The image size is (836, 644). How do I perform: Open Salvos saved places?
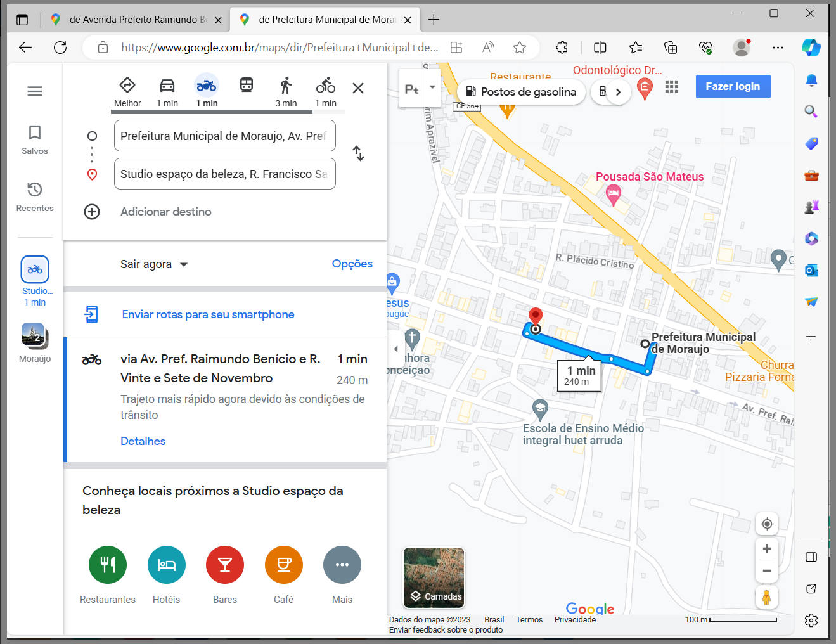[x=35, y=140]
